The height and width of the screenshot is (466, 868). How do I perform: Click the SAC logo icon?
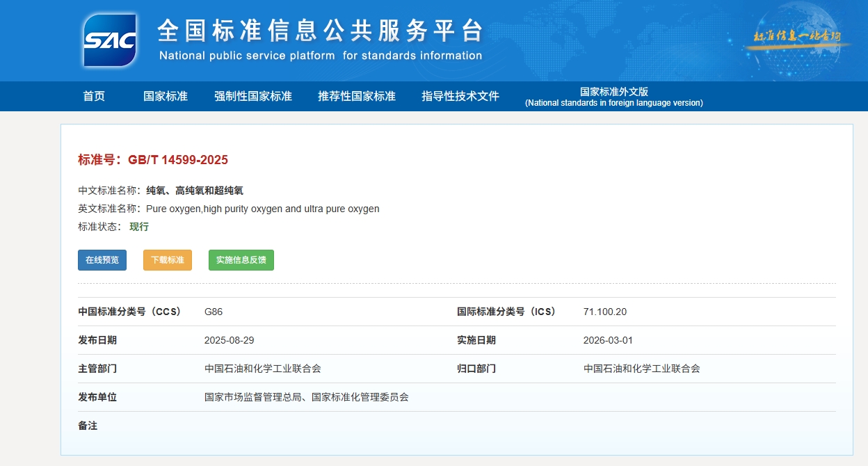click(x=110, y=40)
